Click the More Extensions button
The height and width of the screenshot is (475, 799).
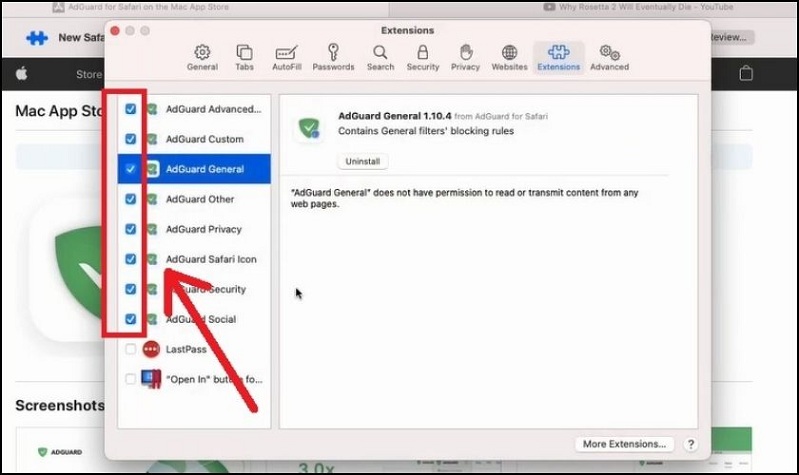[624, 443]
